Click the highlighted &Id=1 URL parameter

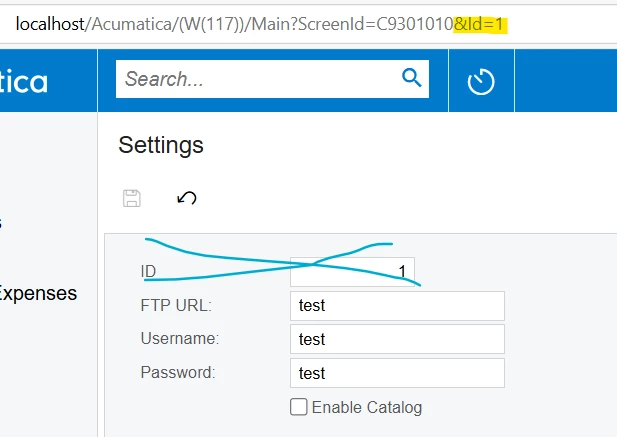click(x=482, y=22)
